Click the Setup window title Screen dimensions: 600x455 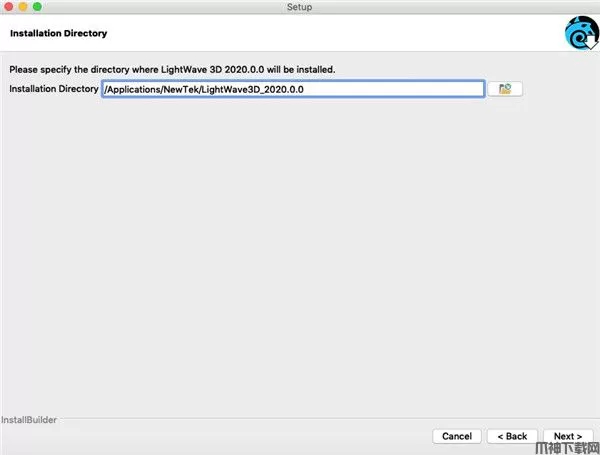(x=300, y=7)
